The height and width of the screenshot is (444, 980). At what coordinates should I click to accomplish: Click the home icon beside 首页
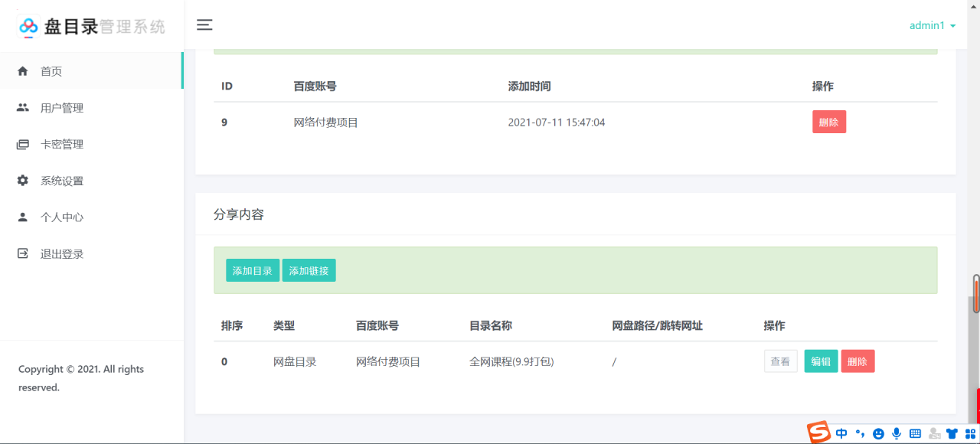(x=23, y=71)
